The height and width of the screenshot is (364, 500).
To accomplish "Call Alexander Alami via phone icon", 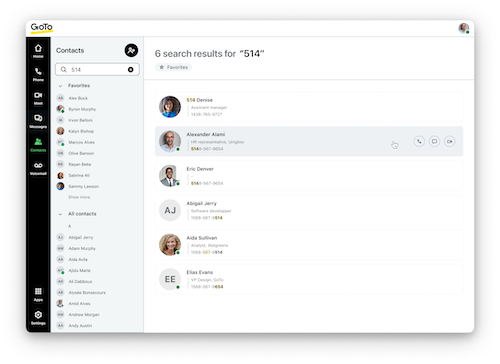I will [x=419, y=141].
